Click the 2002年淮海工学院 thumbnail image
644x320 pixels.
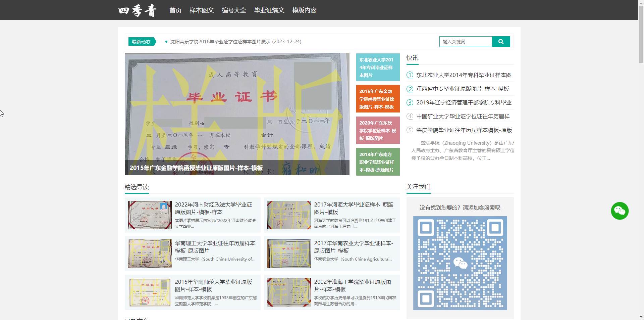click(289, 292)
